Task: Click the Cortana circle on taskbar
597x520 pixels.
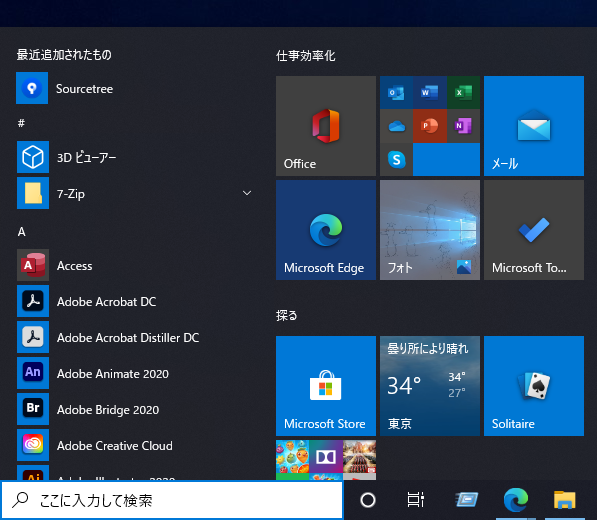Action: (368, 500)
